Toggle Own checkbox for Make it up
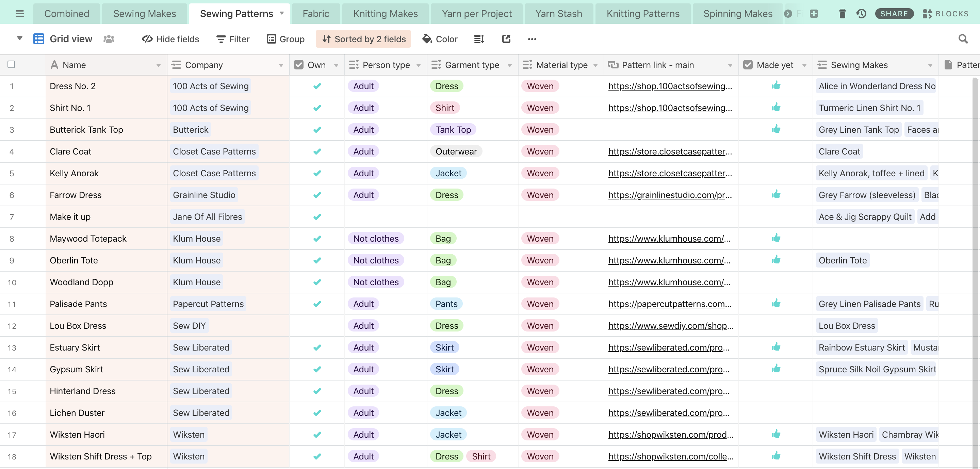The height and width of the screenshot is (469, 980). tap(317, 217)
